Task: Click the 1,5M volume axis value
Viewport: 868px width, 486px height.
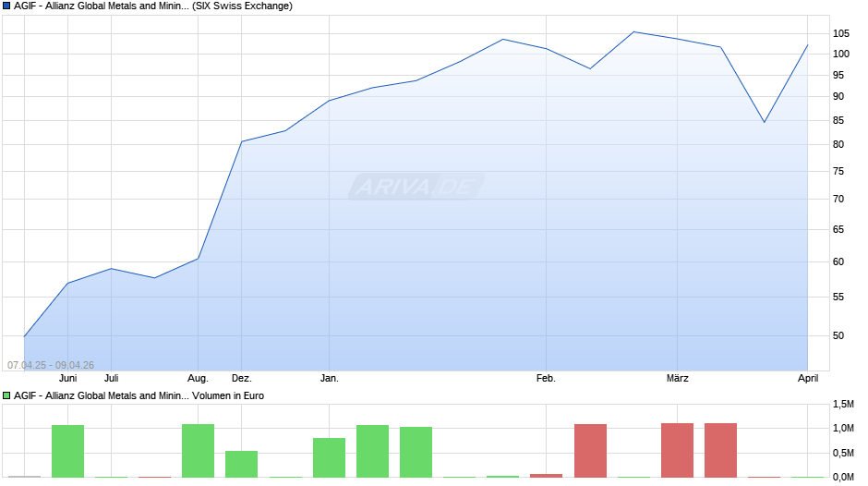Action: coord(844,405)
